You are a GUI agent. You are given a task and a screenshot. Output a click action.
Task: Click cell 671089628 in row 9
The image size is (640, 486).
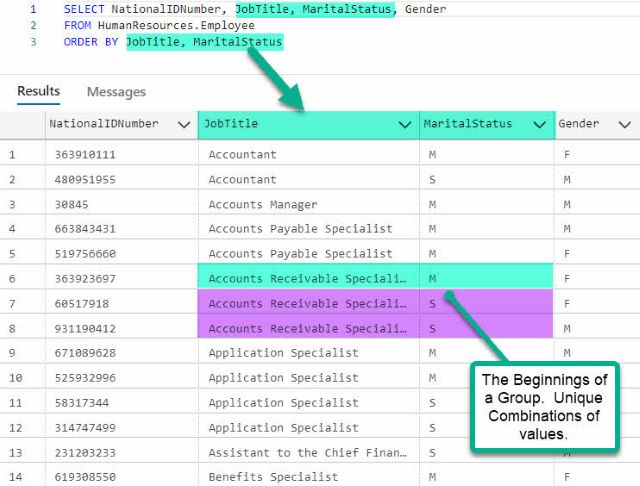coord(85,353)
